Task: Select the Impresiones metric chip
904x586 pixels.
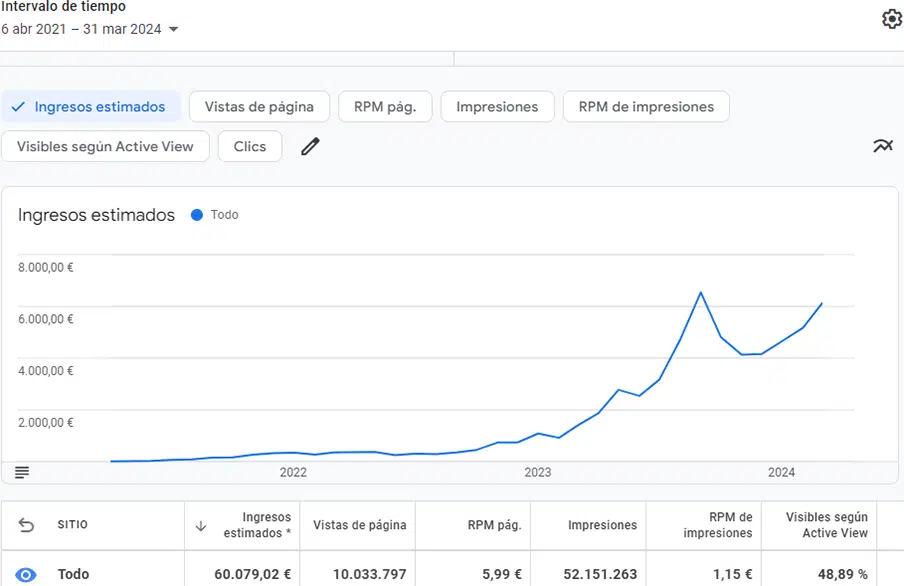Action: click(x=497, y=107)
